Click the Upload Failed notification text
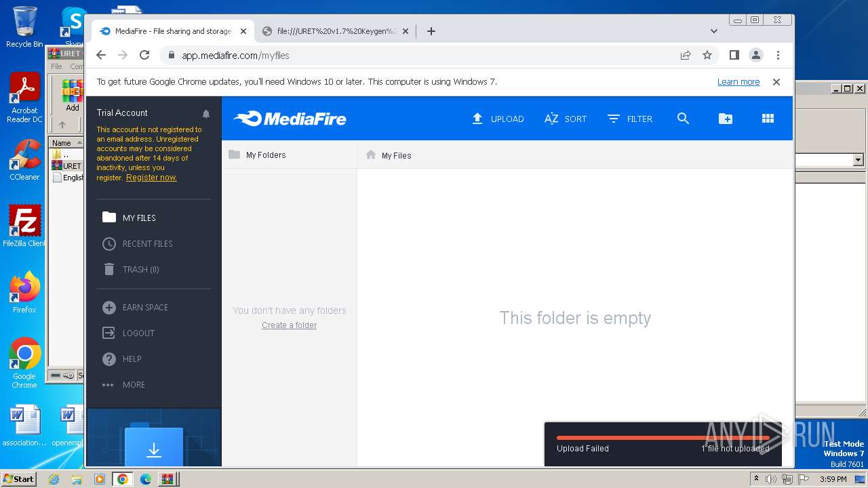This screenshot has height=488, width=868. click(x=583, y=449)
